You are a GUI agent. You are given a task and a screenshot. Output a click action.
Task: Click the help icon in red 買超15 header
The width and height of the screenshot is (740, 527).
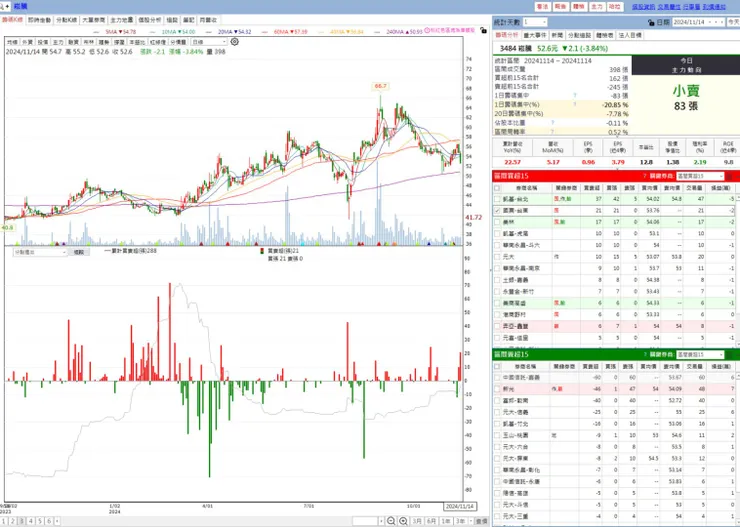pos(644,176)
